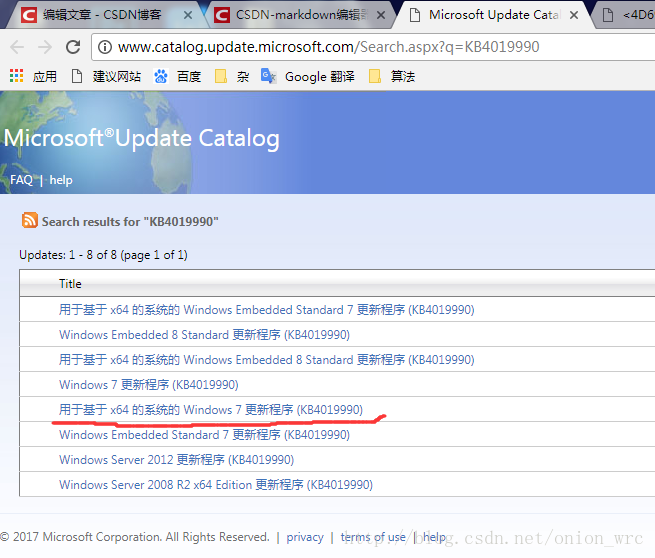Click the site info icon in address bar
655x558 pixels.
pyautogui.click(x=105, y=47)
